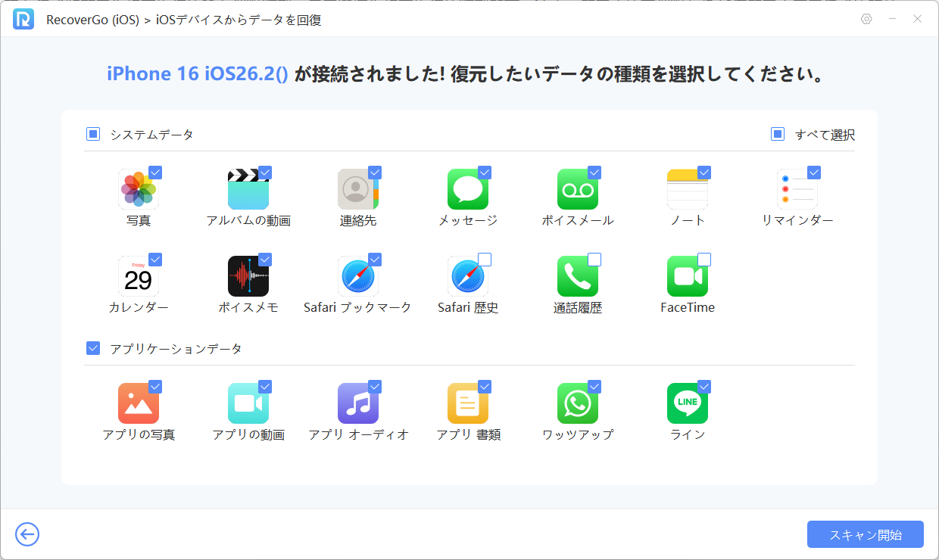Click the スキャン開始 button
Screen dimensions: 939x560
pos(866,534)
